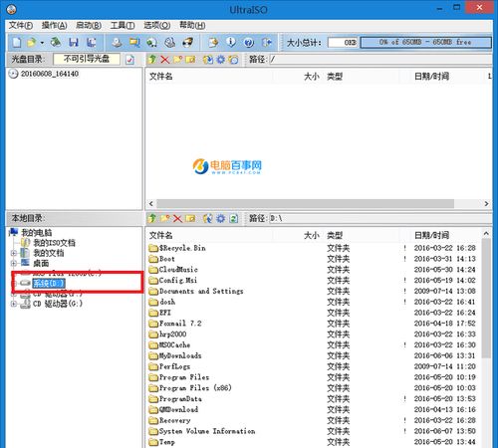Click horizontal scrollbar left arrow in disc pane
This screenshot has height=448, width=498.
pos(151,203)
